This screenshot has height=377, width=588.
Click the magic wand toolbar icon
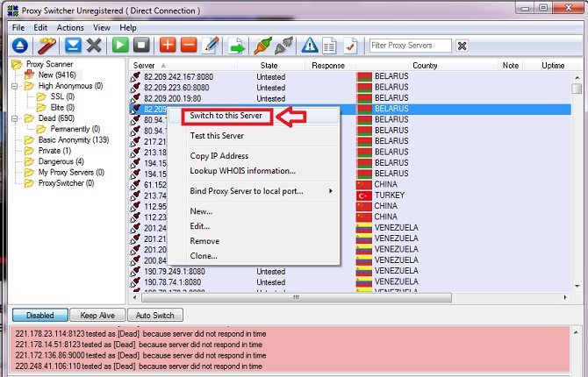[47, 46]
